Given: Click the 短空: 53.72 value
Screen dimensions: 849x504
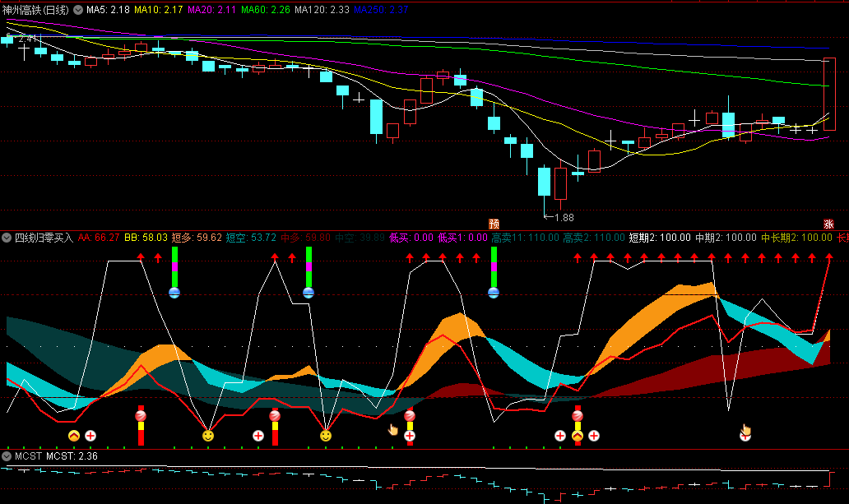Looking at the screenshot, I should 251,238.
